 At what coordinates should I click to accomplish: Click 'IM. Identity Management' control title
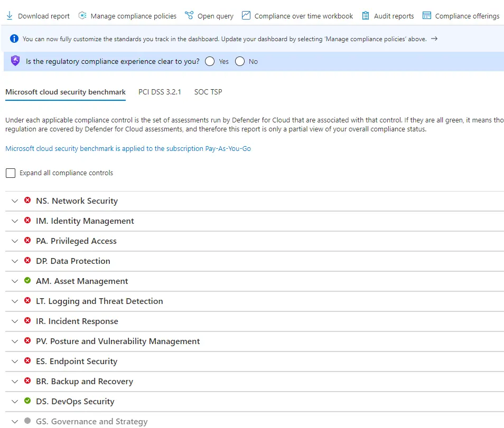coord(85,221)
